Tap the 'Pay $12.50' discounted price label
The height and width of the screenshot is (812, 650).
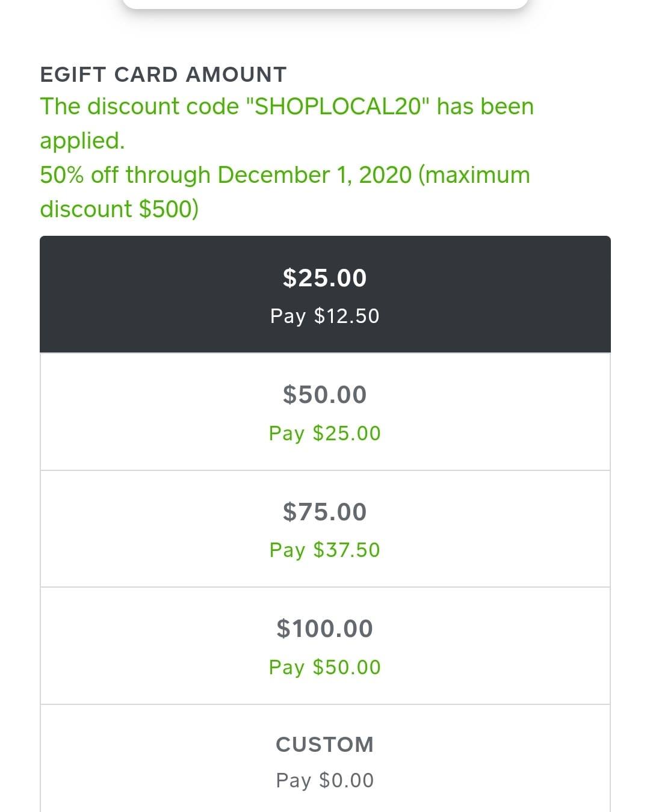click(325, 316)
